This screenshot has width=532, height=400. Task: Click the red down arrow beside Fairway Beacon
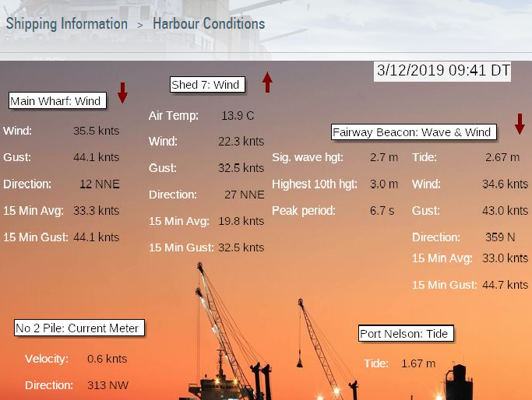[520, 124]
